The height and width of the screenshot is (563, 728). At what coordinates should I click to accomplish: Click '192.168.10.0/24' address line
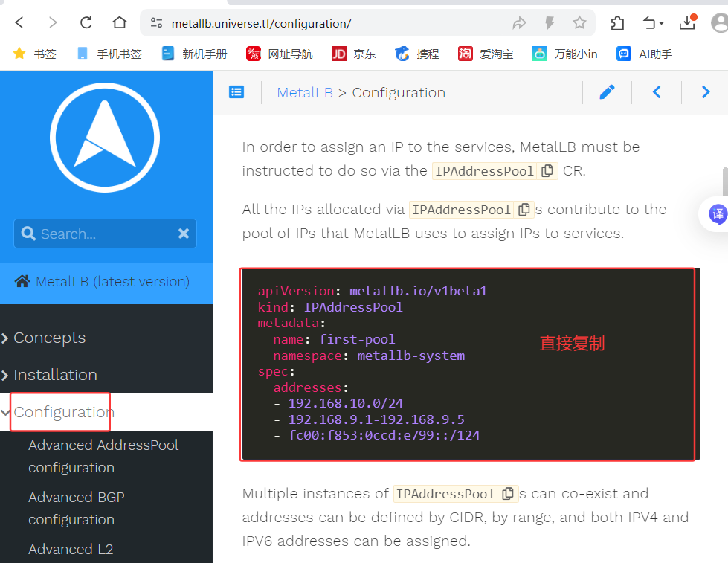(346, 403)
